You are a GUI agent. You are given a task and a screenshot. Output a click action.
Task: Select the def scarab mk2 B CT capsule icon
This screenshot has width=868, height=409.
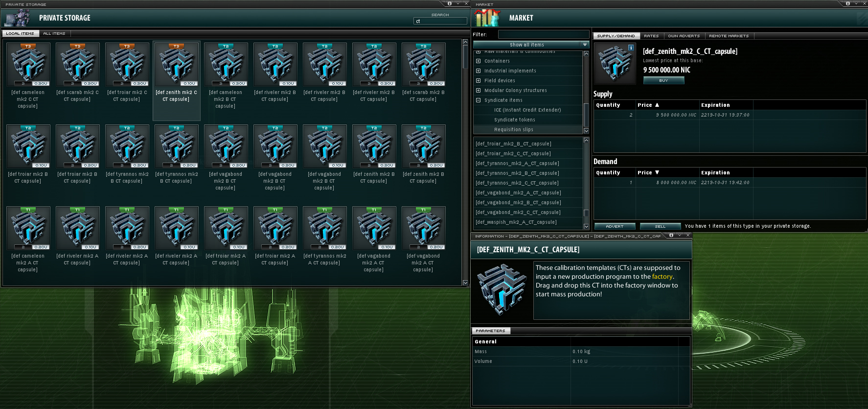point(424,64)
